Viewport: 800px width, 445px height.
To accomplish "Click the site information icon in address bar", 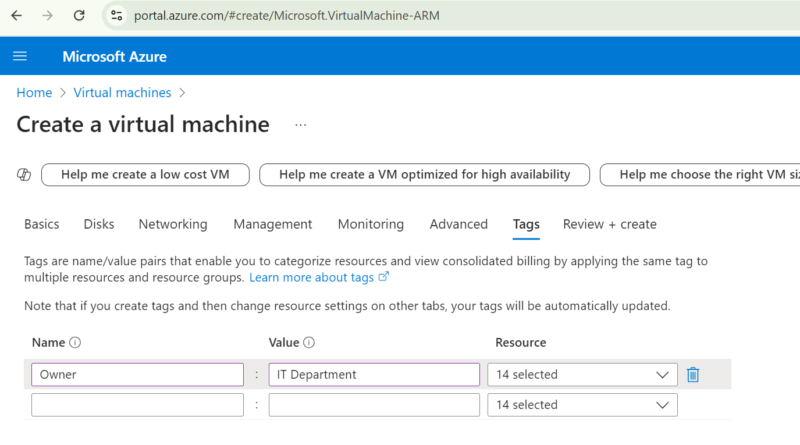I will pos(117,16).
